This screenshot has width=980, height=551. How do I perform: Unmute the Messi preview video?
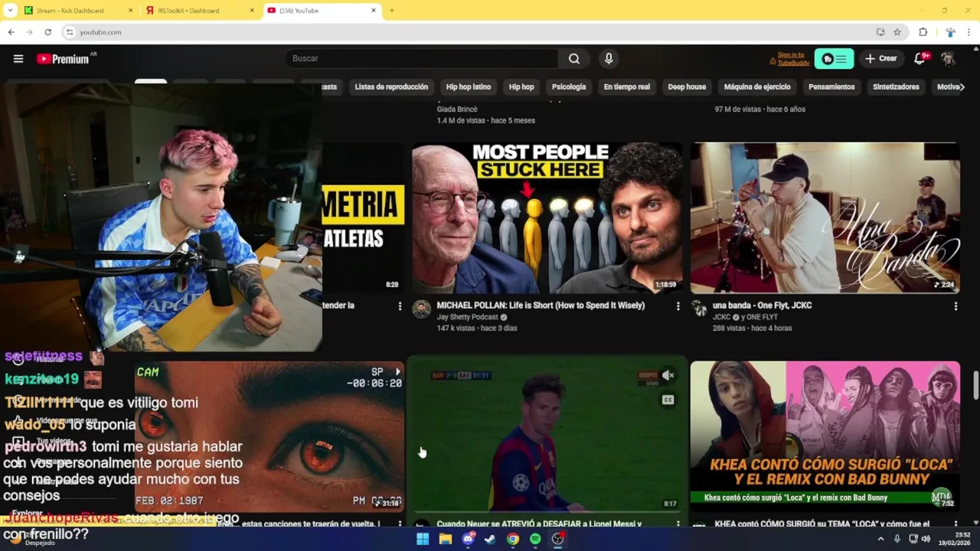[x=668, y=376]
